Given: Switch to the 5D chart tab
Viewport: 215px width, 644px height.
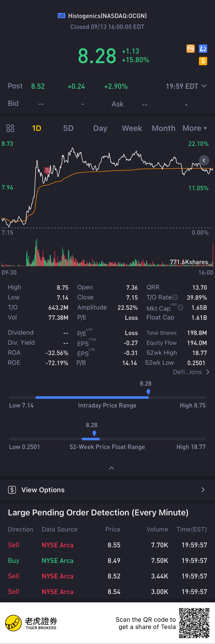Looking at the screenshot, I should (x=68, y=128).
